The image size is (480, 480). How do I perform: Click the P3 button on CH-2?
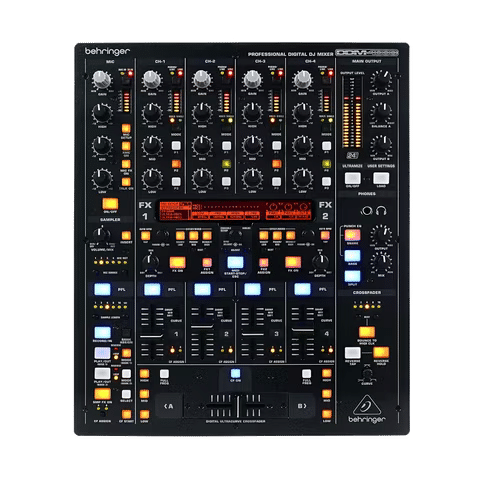pos(226,182)
